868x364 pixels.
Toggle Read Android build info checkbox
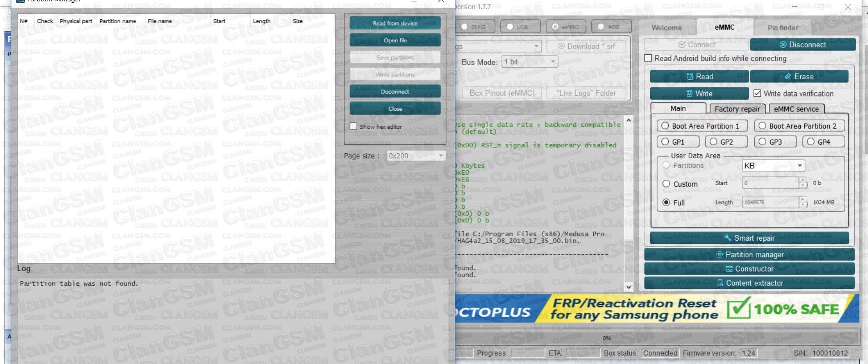pyautogui.click(x=648, y=58)
